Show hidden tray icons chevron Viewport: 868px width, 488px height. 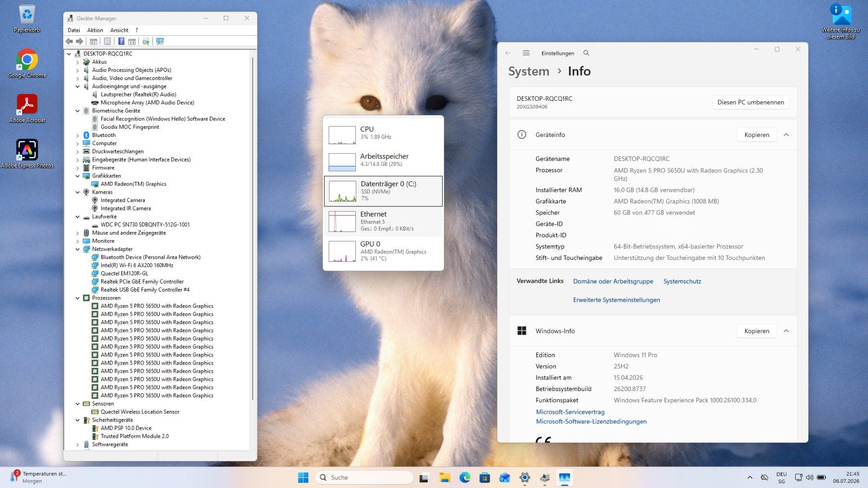click(750, 477)
